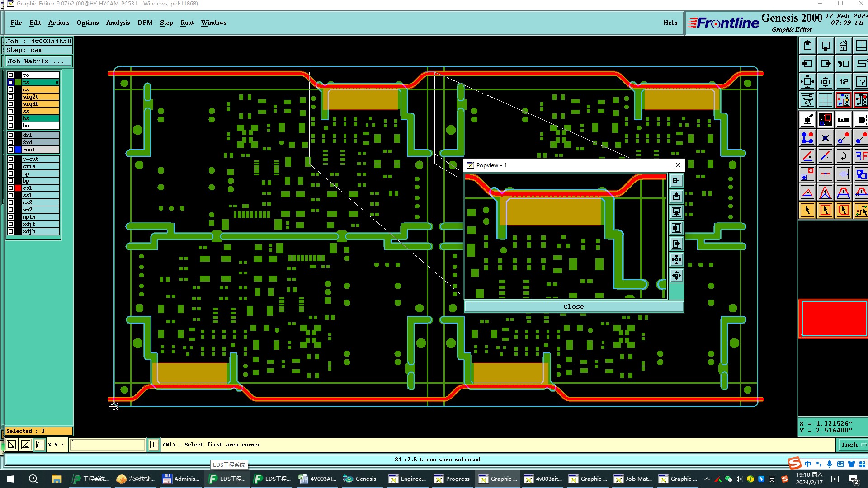Select the arrow pointer selection tool

click(807, 210)
